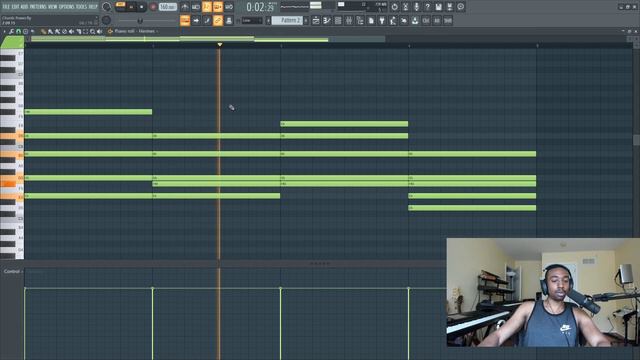Select the playback speaker tool
This screenshot has height=360, width=640.
click(x=100, y=31)
